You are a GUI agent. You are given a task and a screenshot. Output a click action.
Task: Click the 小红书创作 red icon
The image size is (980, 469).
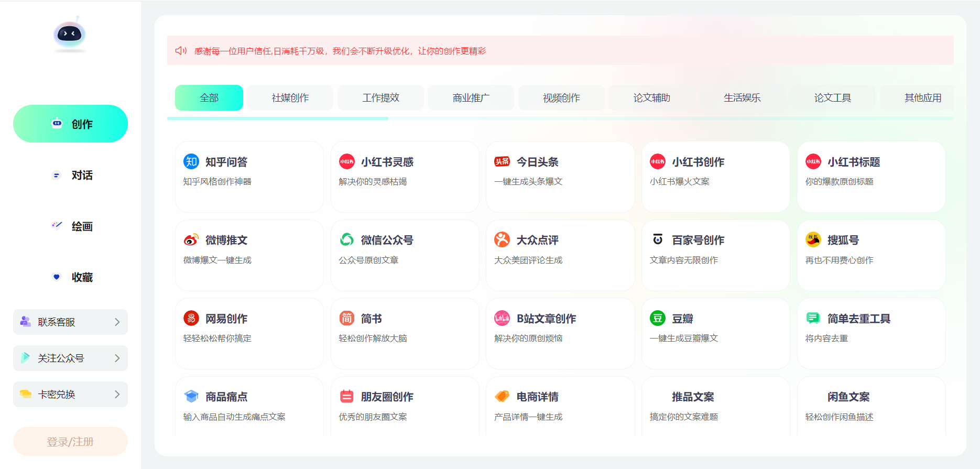point(658,161)
